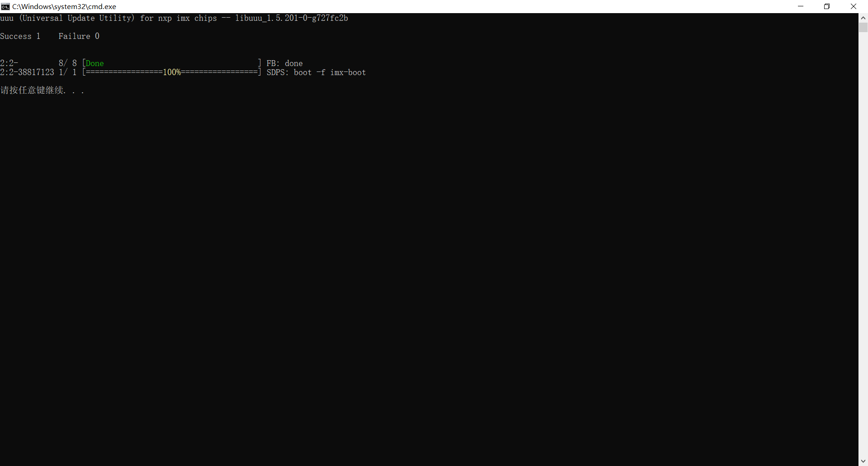Click the '8/ 8' step counter

[x=68, y=63]
